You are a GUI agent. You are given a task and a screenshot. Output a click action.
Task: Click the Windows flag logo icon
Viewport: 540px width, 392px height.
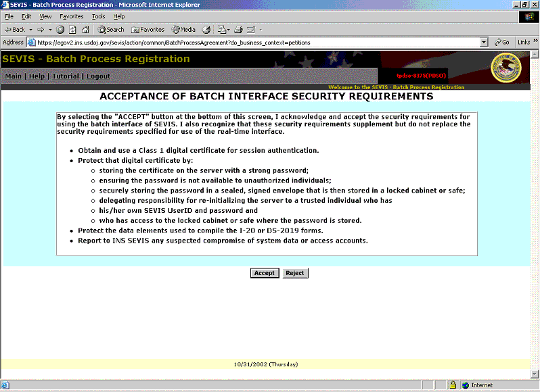click(529, 16)
